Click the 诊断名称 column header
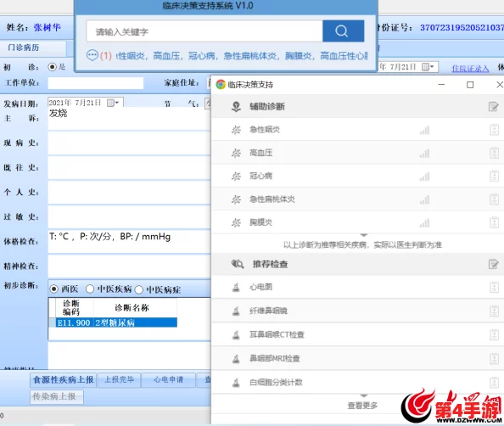Screen dimensions: 504x426 click(x=135, y=308)
